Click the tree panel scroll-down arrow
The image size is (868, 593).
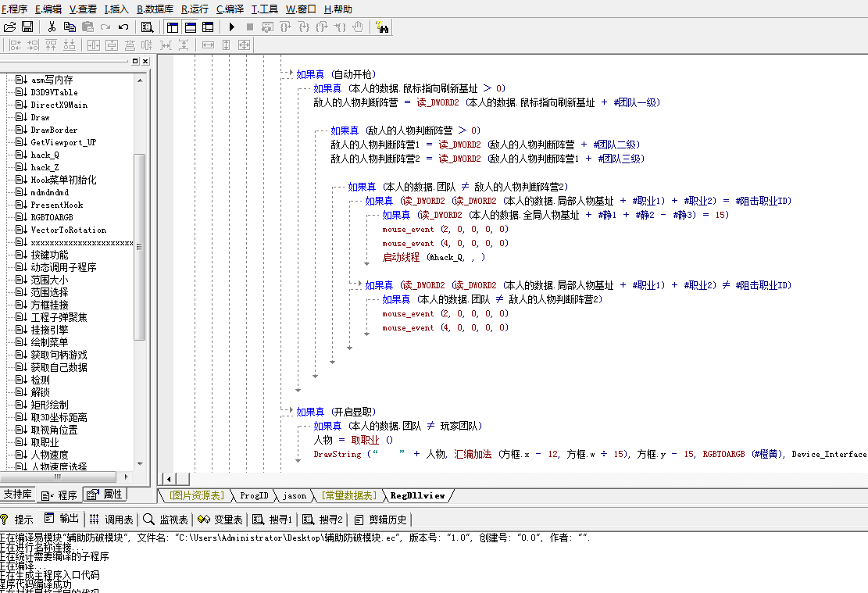pyautogui.click(x=140, y=464)
